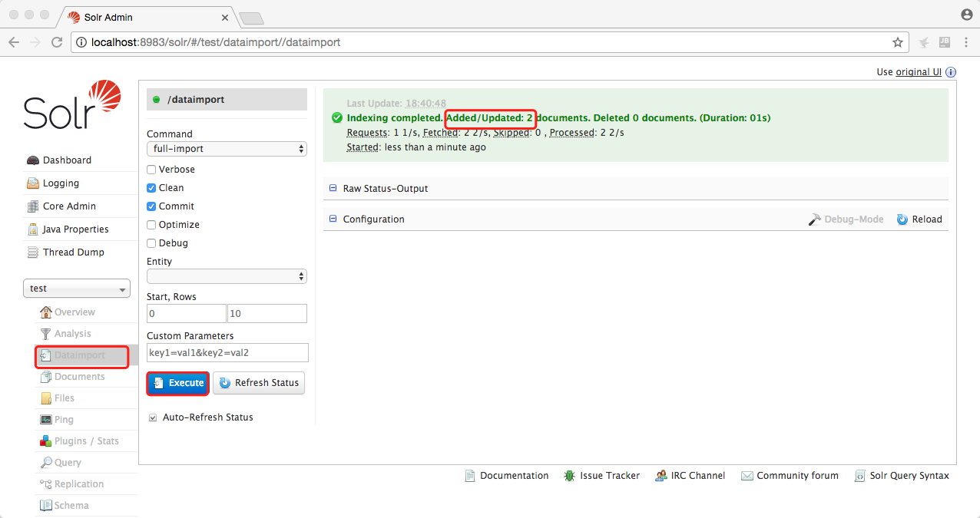Viewport: 980px width, 518px height.
Task: Open the Logging page
Action: coord(61,183)
